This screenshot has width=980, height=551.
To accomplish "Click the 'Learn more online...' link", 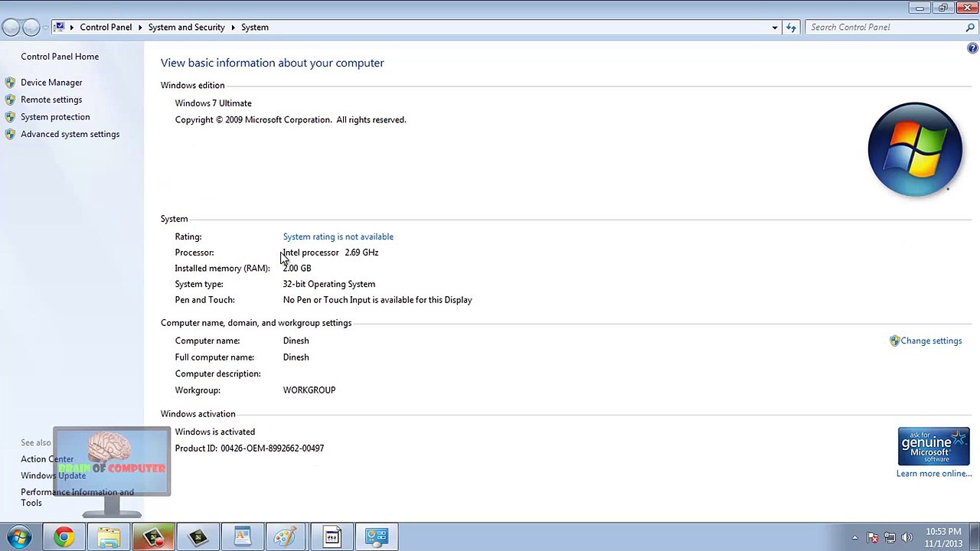I will pyautogui.click(x=934, y=474).
